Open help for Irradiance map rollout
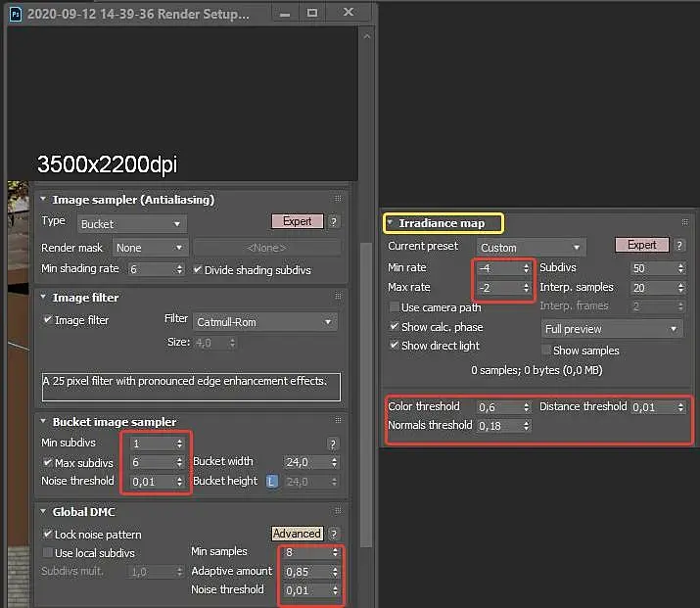 pos(679,245)
